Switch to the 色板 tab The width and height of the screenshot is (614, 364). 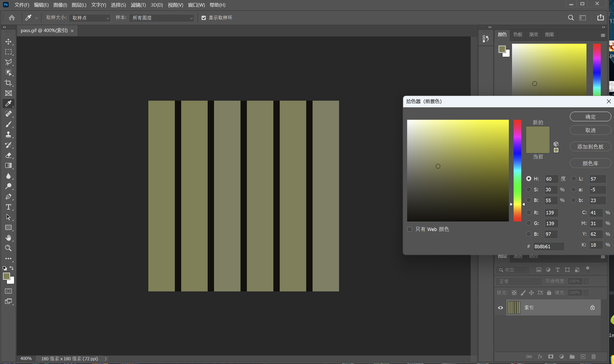518,35
